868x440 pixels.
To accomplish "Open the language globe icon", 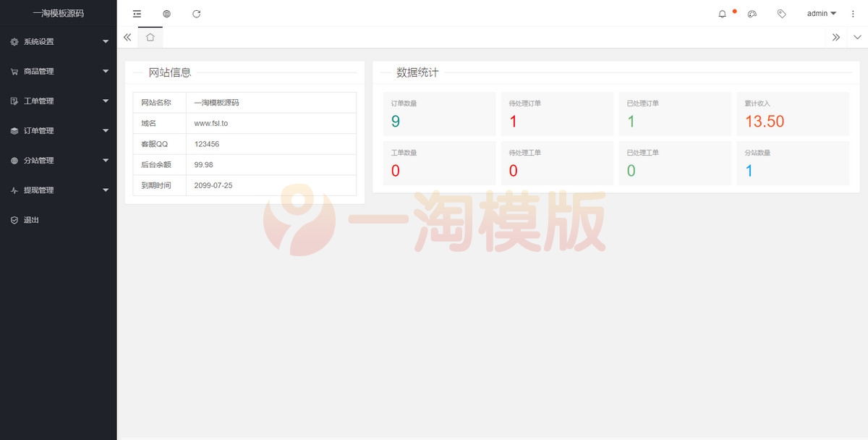I will point(166,13).
